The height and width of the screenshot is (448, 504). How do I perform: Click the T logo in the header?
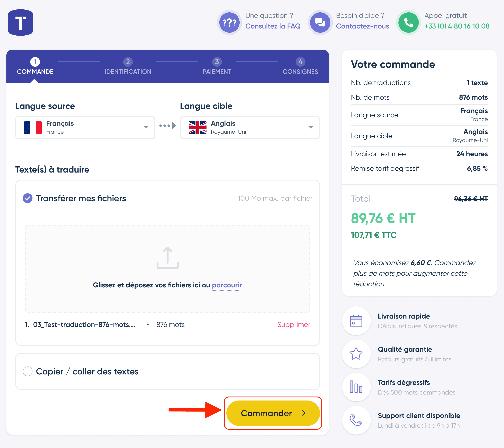click(21, 23)
